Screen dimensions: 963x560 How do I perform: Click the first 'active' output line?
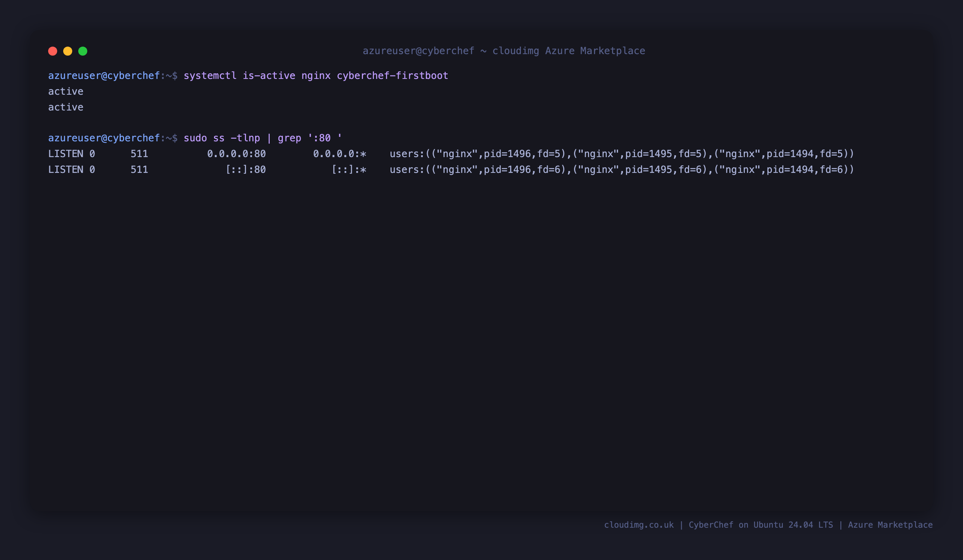(66, 91)
